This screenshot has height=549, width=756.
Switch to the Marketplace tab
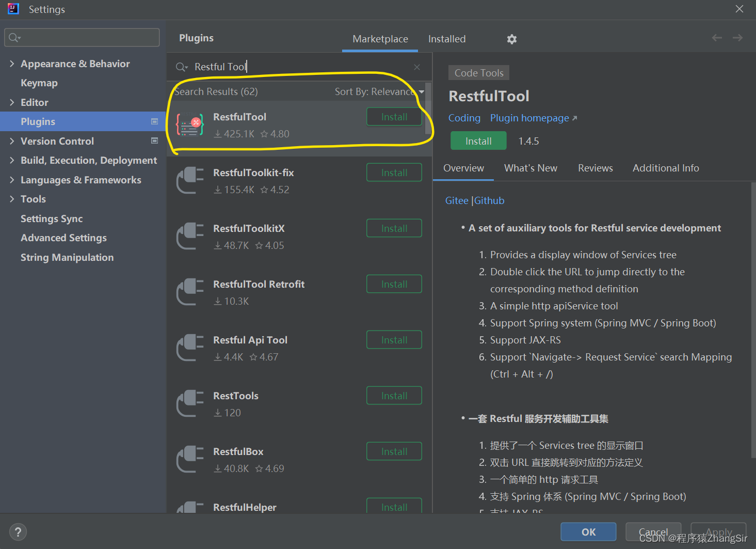[380, 39]
